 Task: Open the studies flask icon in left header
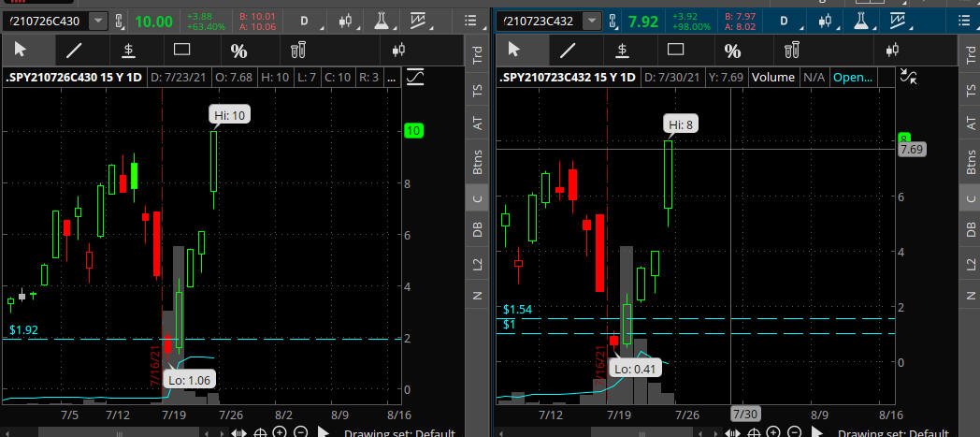coord(382,22)
